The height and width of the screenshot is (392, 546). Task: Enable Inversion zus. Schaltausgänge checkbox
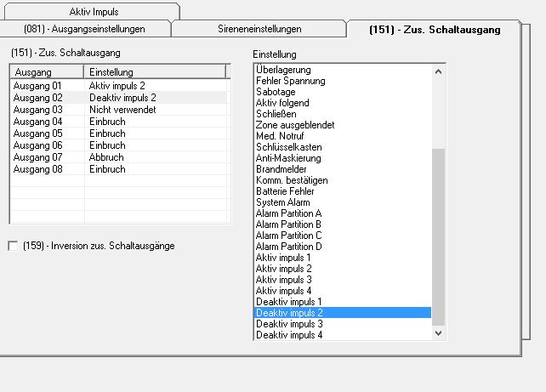[13, 246]
